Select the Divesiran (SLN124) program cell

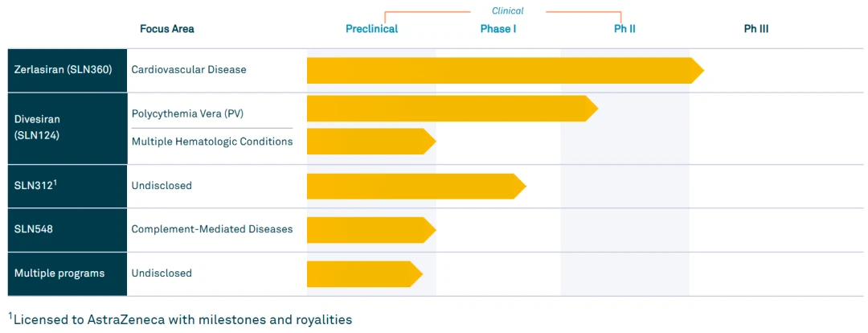67,129
